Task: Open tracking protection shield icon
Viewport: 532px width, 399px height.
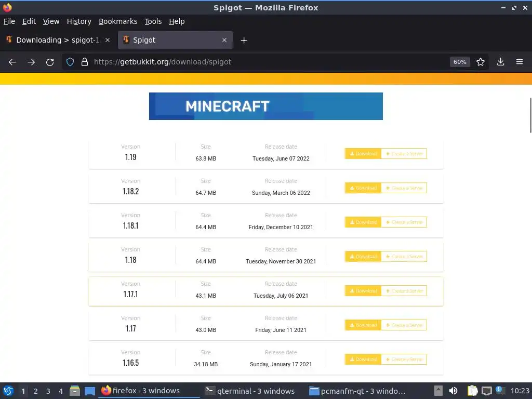Action: coord(70,62)
